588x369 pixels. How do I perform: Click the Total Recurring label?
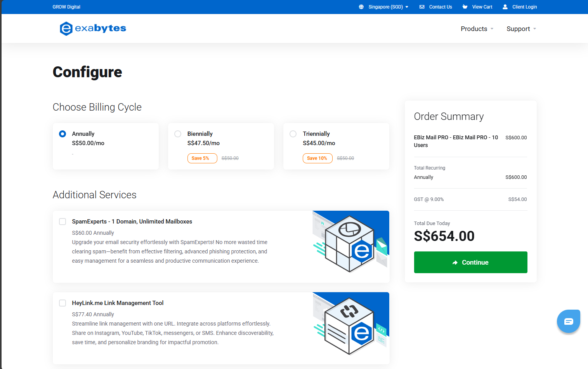pos(429,168)
